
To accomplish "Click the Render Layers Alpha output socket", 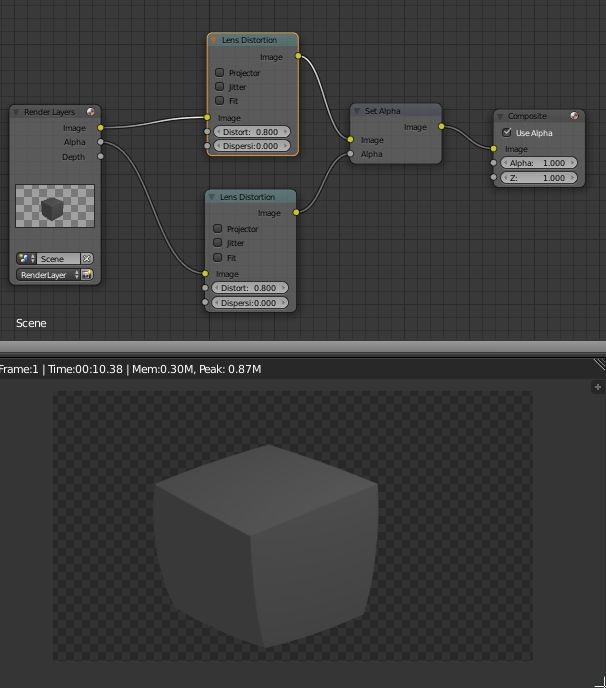I will (x=100, y=142).
